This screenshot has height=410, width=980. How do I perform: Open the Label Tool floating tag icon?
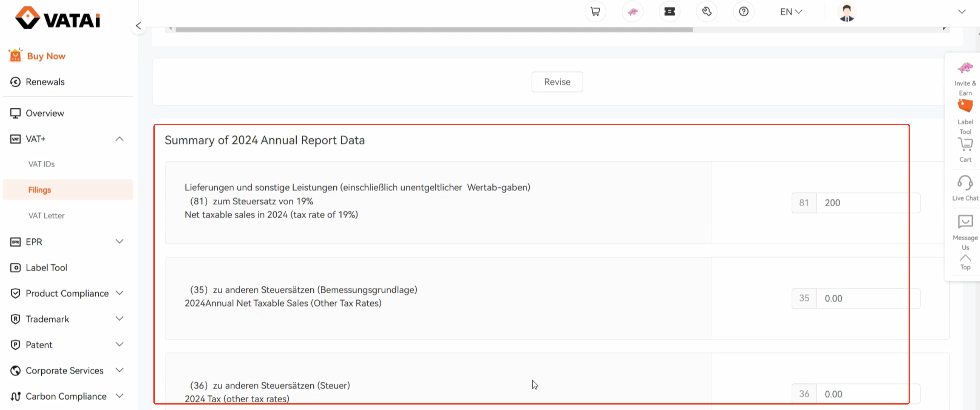(x=965, y=106)
